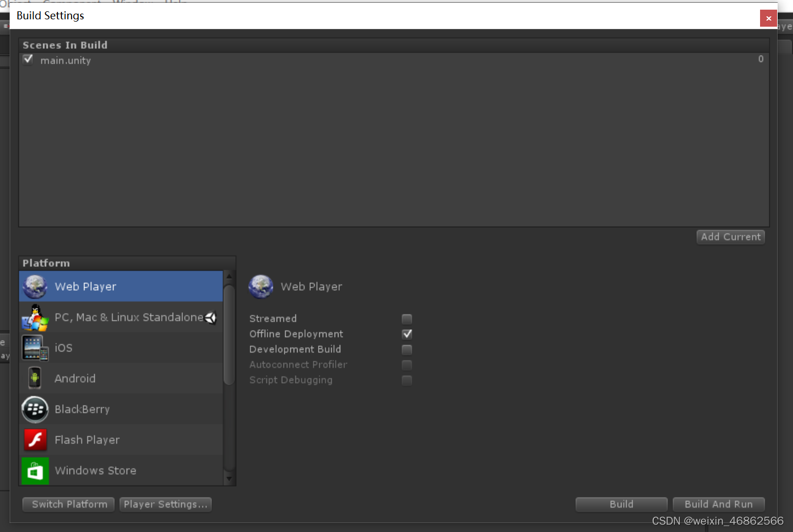Select the Web Player globe icon in platform list

pyautogui.click(x=35, y=287)
